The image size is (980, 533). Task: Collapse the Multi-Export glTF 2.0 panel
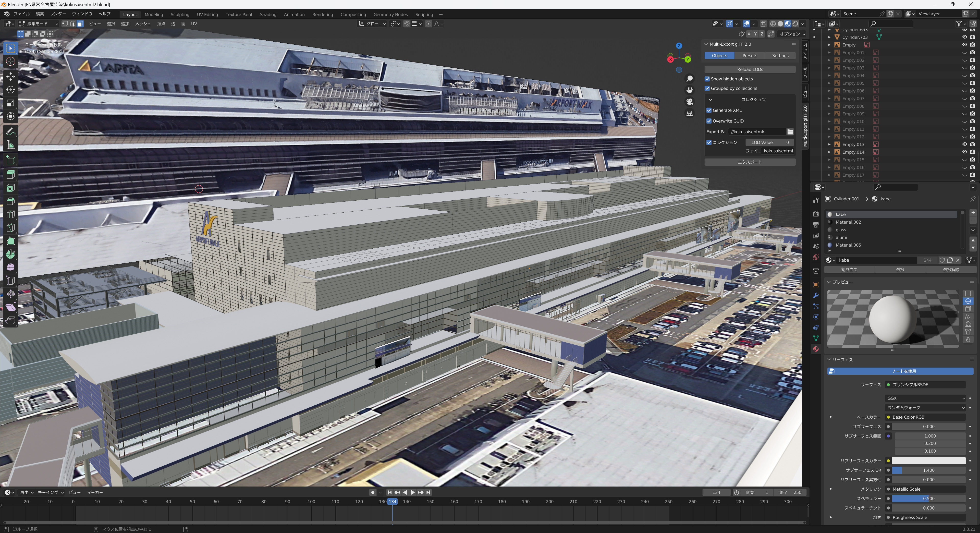coord(706,44)
